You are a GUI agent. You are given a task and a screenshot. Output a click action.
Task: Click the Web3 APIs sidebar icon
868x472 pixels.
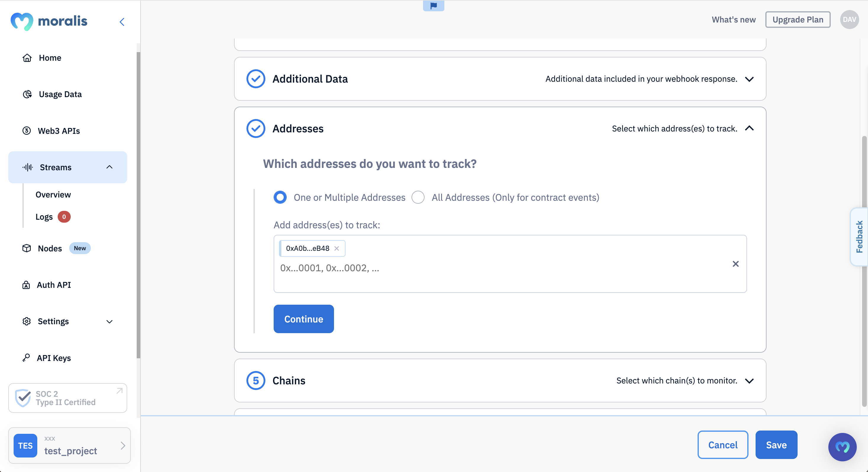click(27, 130)
